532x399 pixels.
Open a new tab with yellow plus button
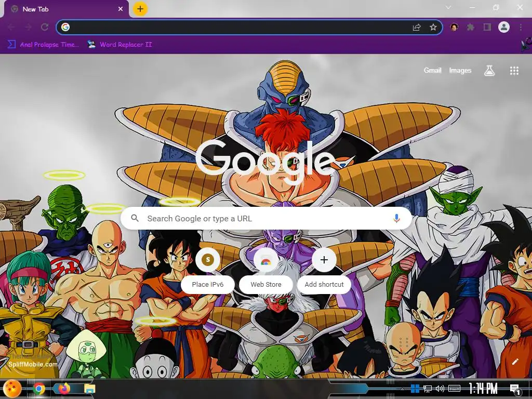click(140, 9)
